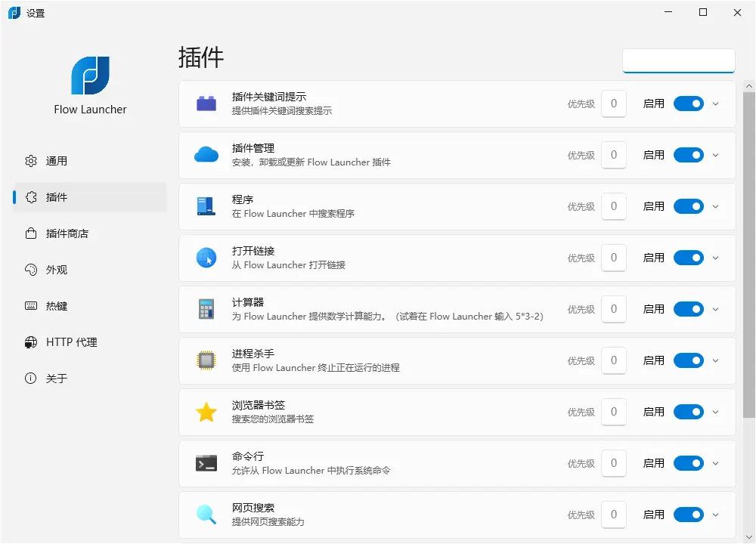Expand the 网页搜索 plugin chevron
Image resolution: width=756 pixels, height=544 pixels.
(x=715, y=515)
